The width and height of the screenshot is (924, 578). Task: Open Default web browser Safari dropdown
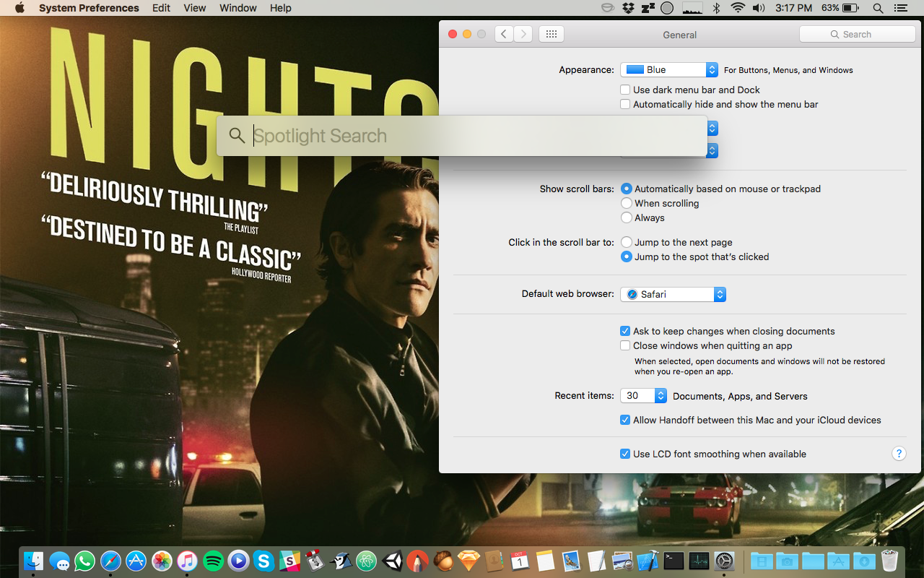pyautogui.click(x=673, y=294)
